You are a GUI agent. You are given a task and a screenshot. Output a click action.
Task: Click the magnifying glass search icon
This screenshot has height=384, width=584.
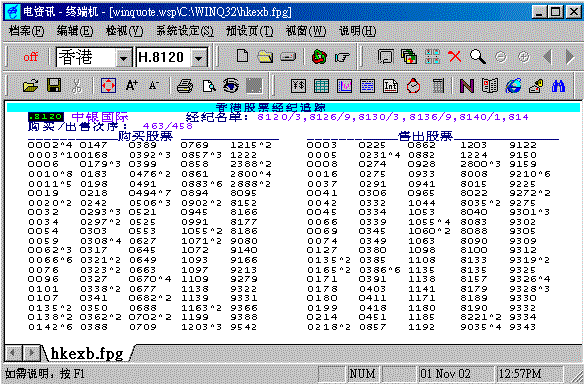pyautogui.click(x=477, y=57)
